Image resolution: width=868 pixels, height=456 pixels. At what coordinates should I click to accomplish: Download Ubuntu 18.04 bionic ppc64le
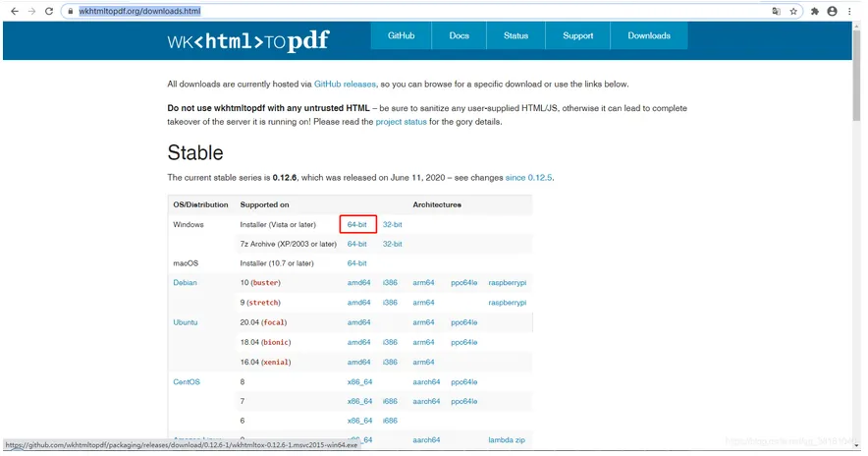click(x=463, y=342)
